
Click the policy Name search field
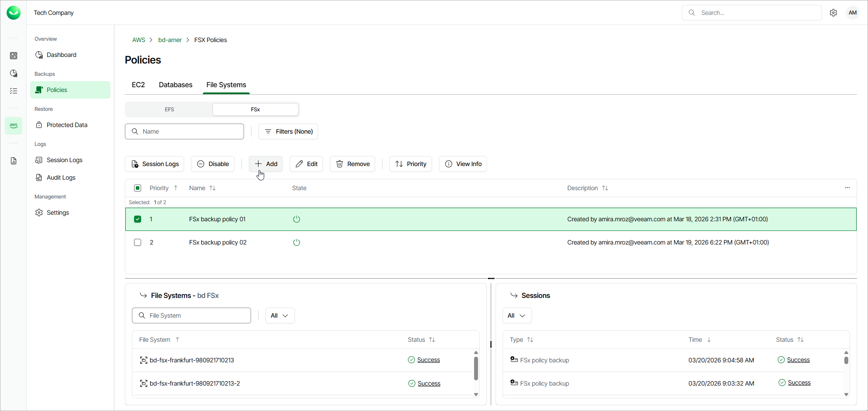[184, 131]
